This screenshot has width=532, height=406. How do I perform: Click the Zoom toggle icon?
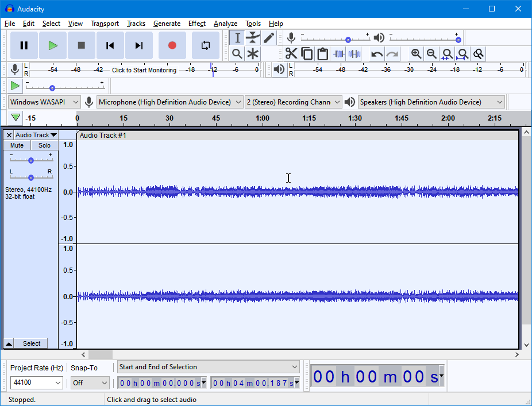coord(479,54)
